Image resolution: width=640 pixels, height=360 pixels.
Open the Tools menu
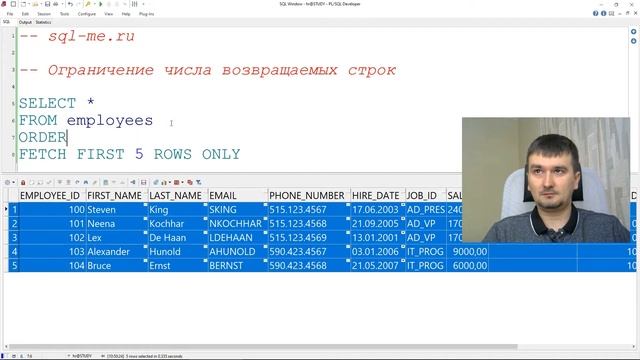[x=64, y=14]
